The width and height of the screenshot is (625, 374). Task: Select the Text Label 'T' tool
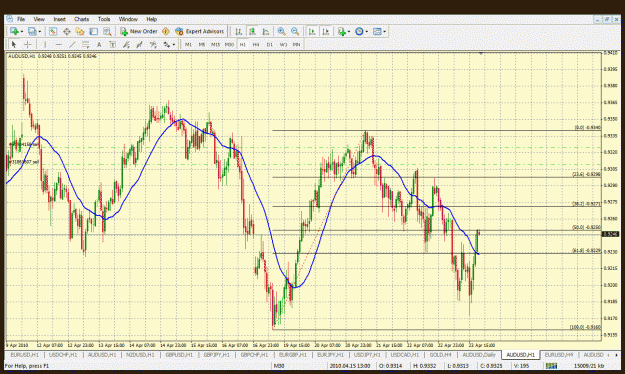click(x=112, y=44)
